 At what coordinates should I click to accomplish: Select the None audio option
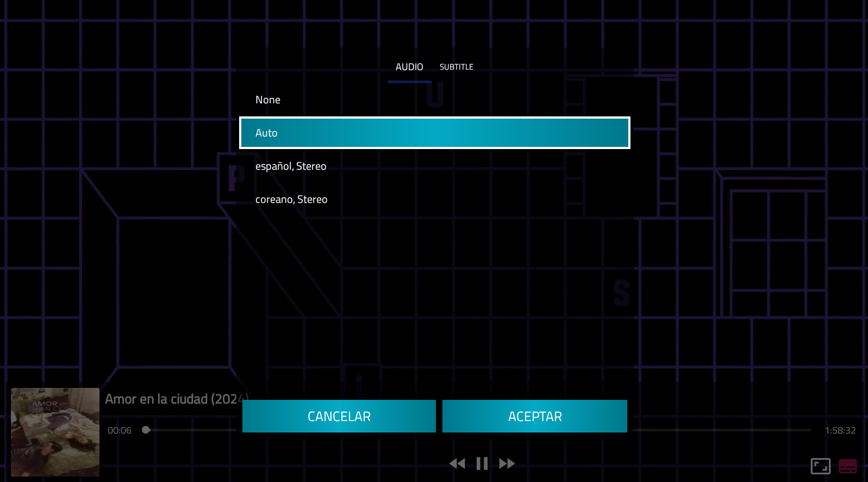(268, 100)
